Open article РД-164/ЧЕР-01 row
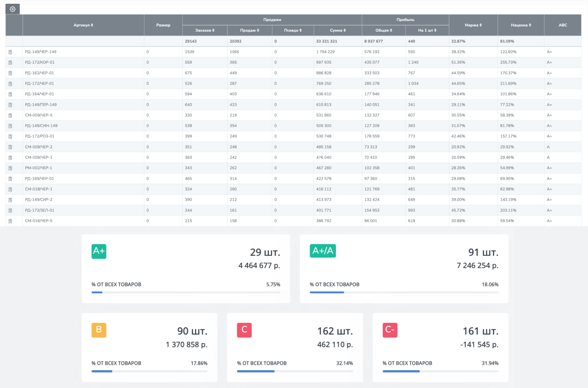The width and height of the screenshot is (588, 388). click(40, 94)
